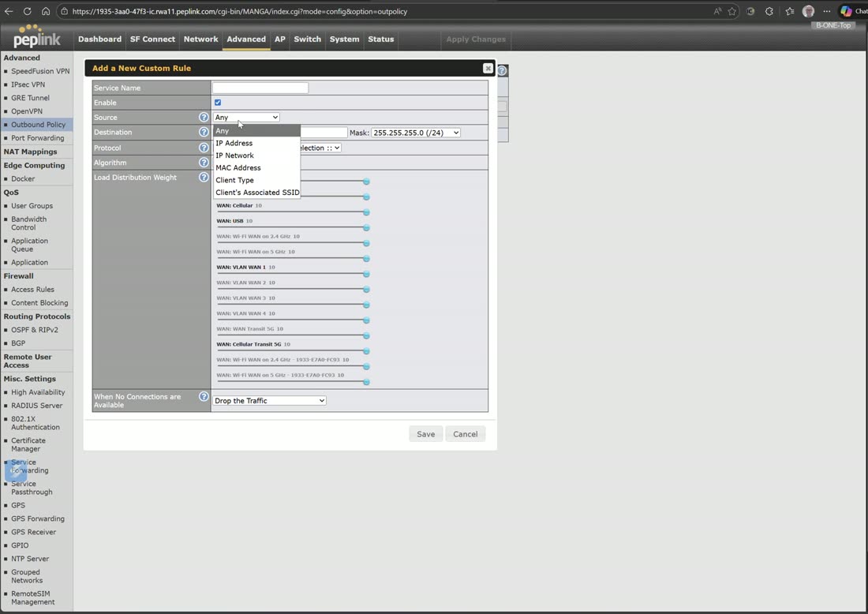Open help for When No Connections Available
This screenshot has height=614, width=868.
204,397
